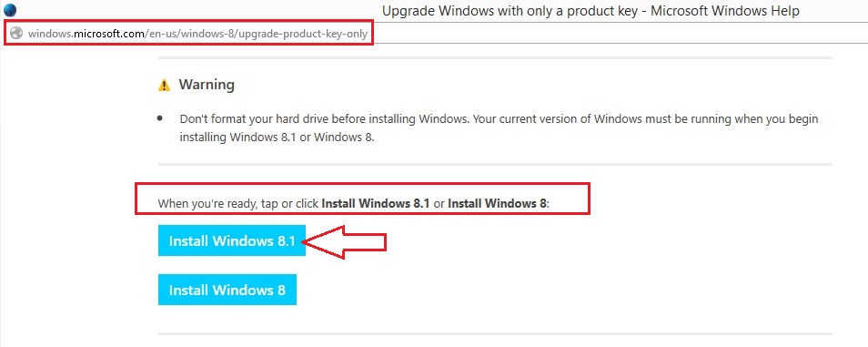Viewport: 868px width, 347px height.
Task: Click the red arrow pointing at Install button
Action: click(x=346, y=241)
